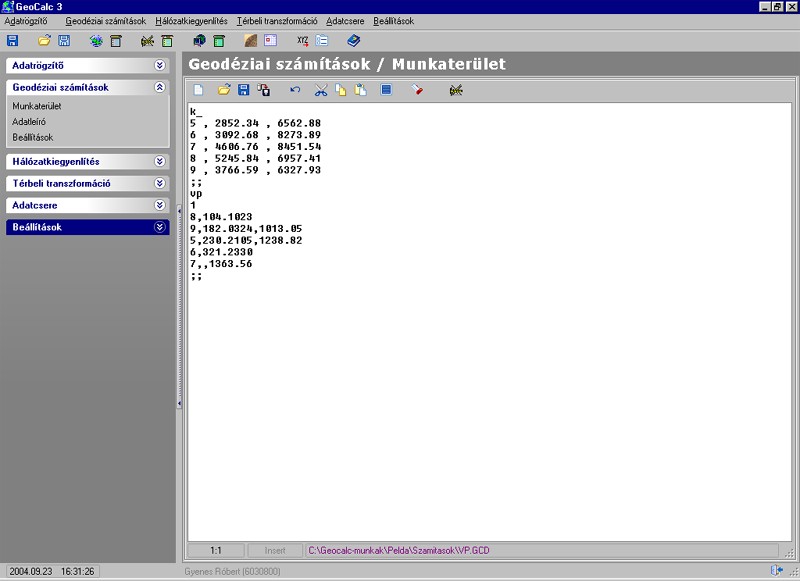Click the Insert mode indicator
Viewport: 800px width, 581px height.
(x=274, y=550)
